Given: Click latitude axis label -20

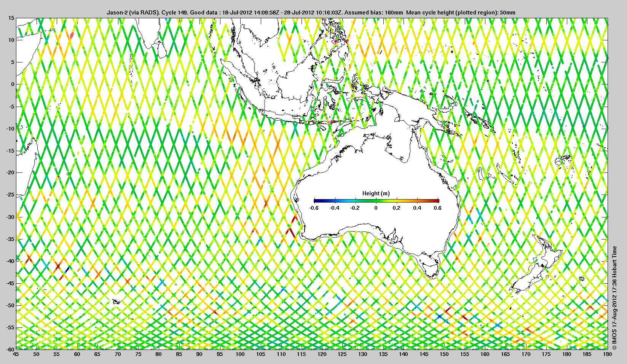Looking at the screenshot, I should pos(10,173).
